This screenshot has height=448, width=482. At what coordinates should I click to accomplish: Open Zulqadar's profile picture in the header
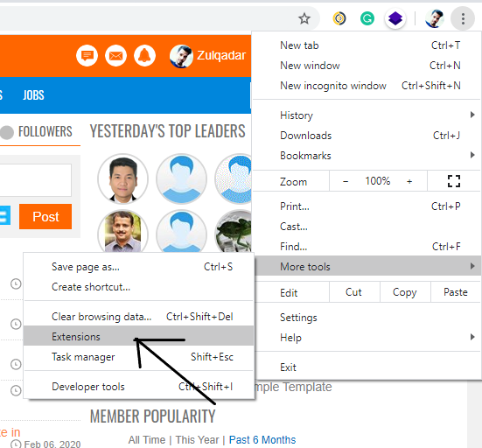click(x=181, y=56)
